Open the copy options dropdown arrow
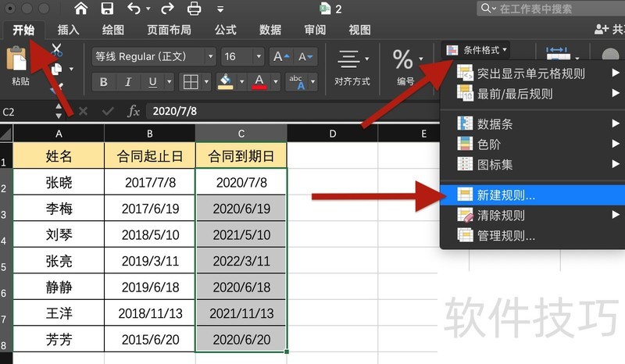Screen dimensions: 625x364 (71, 69)
